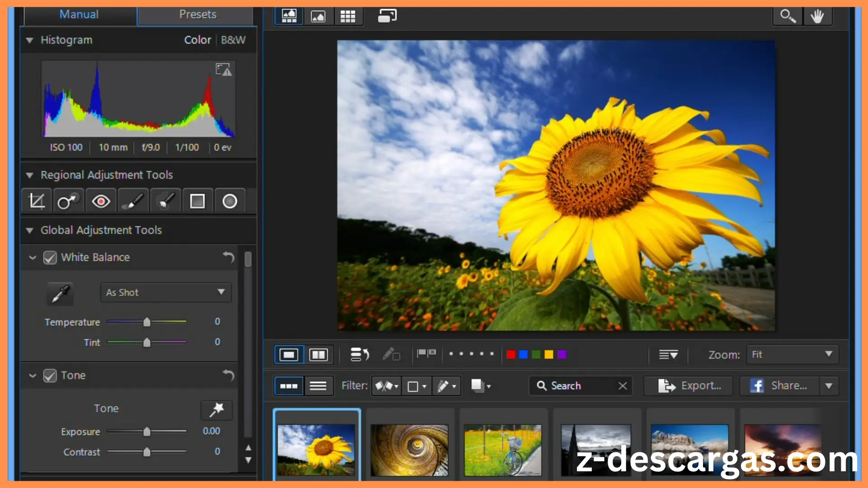
Task: Select the spiral staircase thumbnail
Action: [410, 450]
